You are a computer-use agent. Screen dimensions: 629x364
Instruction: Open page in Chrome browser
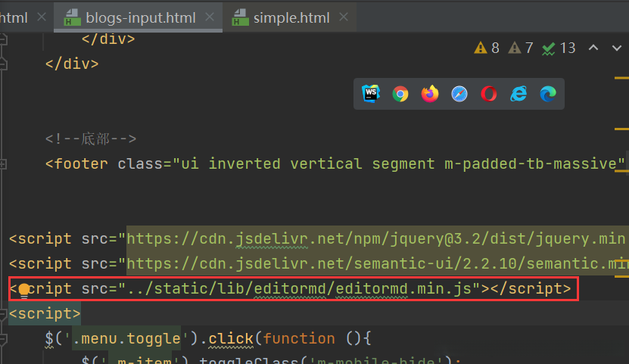[400, 94]
